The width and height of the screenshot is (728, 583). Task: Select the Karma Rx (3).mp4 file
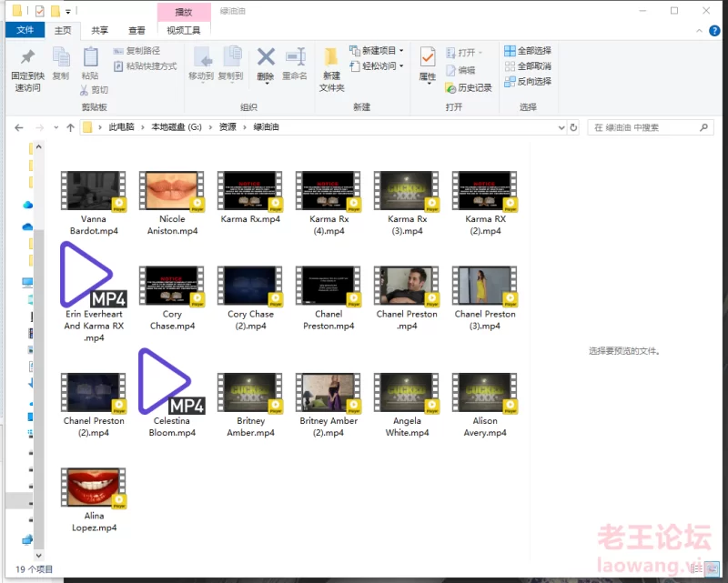tap(407, 204)
